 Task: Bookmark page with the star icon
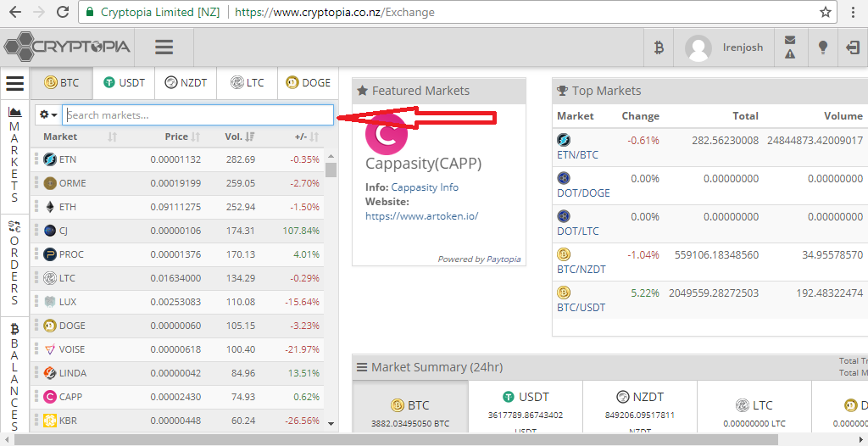pyautogui.click(x=826, y=12)
